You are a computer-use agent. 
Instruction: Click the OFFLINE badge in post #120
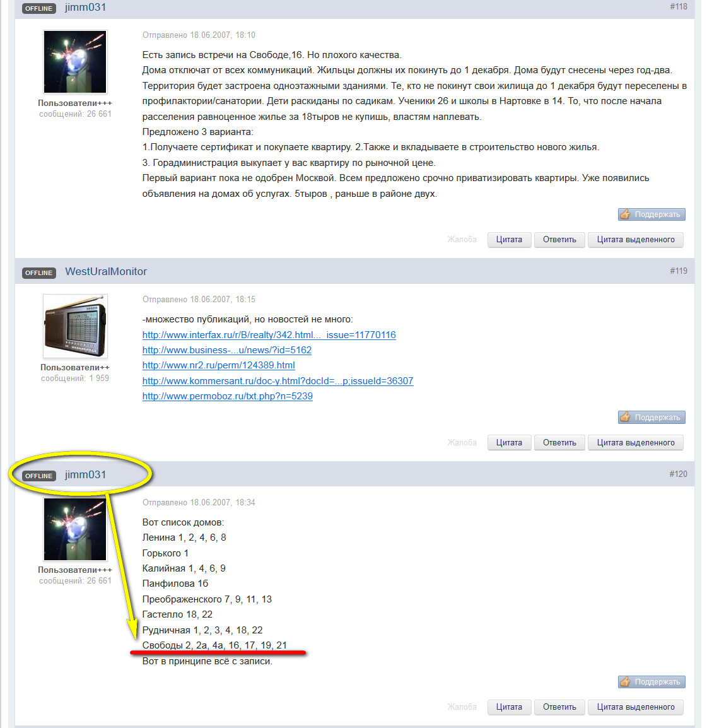(x=39, y=476)
